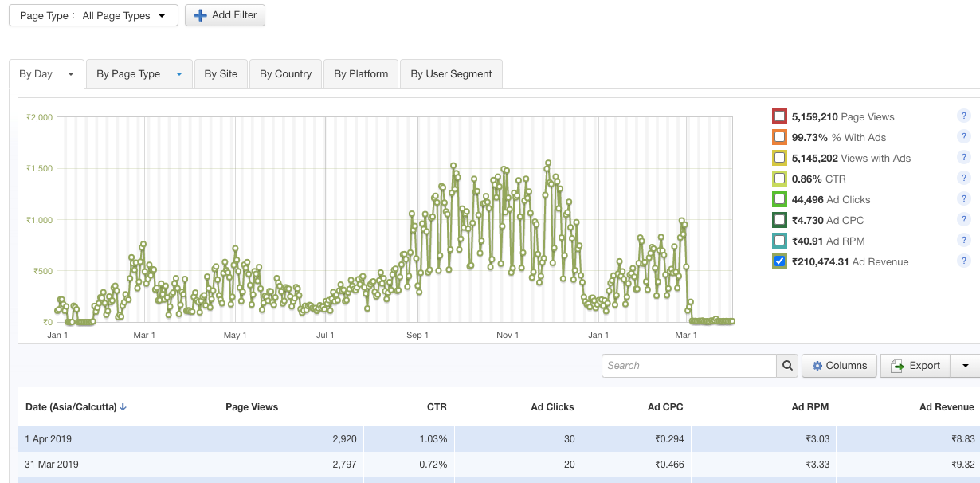Disable the Ad Revenue checkbox
980x483 pixels.
coord(778,261)
